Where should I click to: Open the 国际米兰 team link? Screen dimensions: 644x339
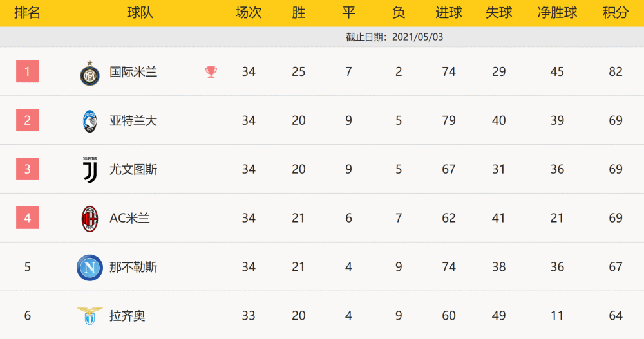pyautogui.click(x=133, y=72)
